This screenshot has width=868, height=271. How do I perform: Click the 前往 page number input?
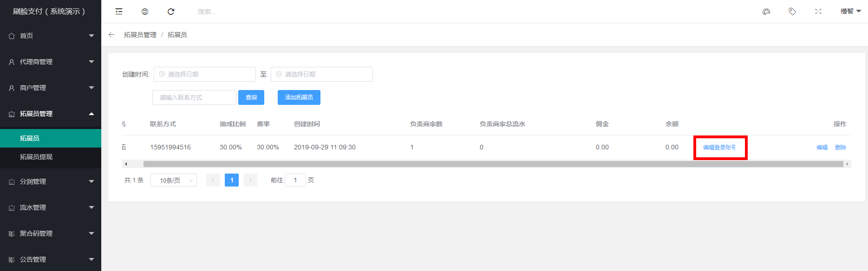tap(295, 180)
